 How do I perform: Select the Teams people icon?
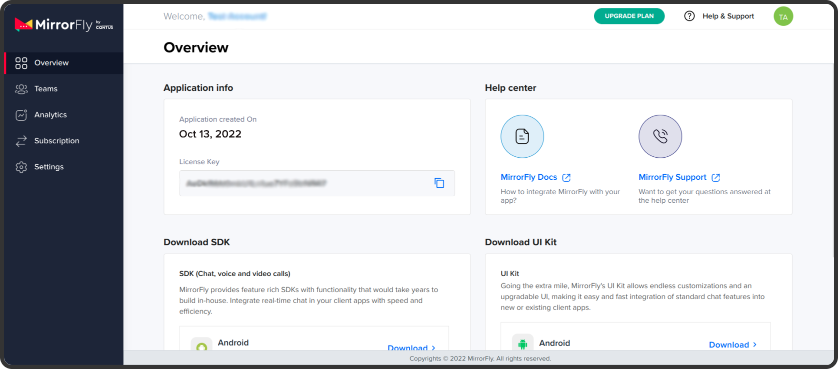[x=21, y=89]
